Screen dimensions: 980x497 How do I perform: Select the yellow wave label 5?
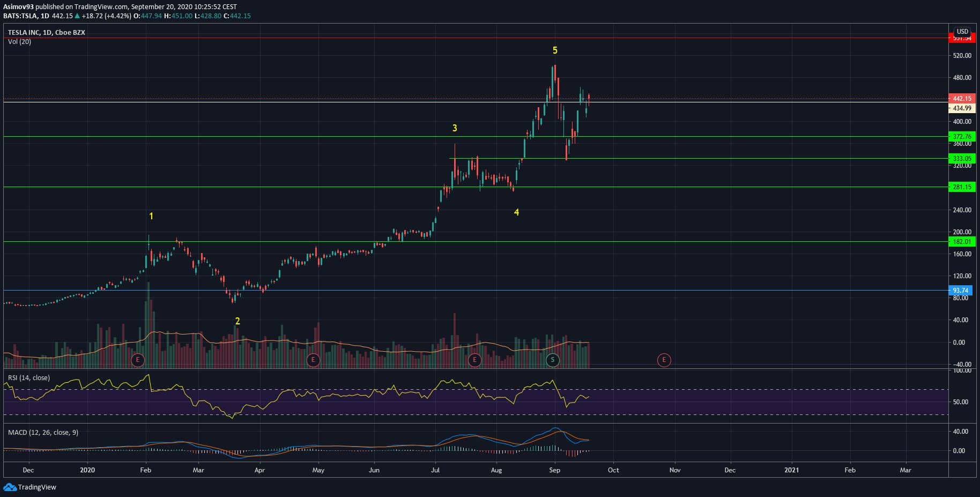coord(555,50)
